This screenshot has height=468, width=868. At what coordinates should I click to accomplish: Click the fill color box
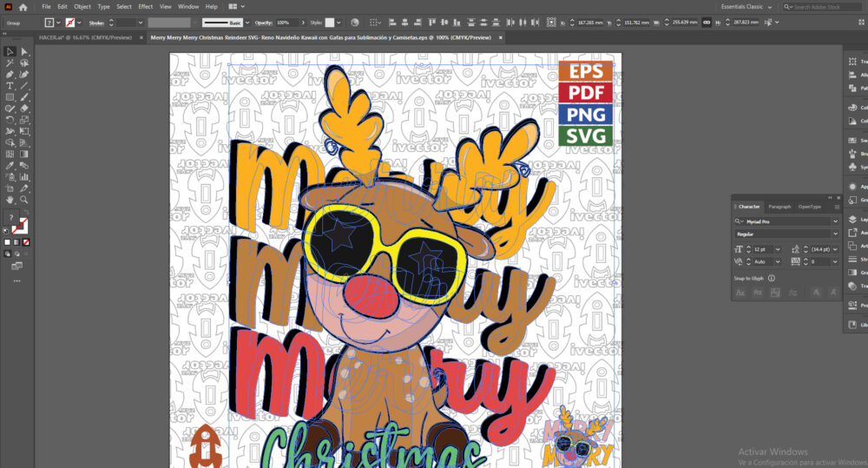tap(49, 23)
